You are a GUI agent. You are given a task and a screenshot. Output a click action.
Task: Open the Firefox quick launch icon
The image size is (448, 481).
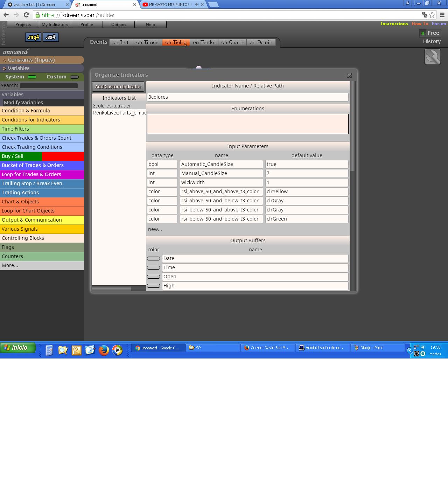click(104, 350)
